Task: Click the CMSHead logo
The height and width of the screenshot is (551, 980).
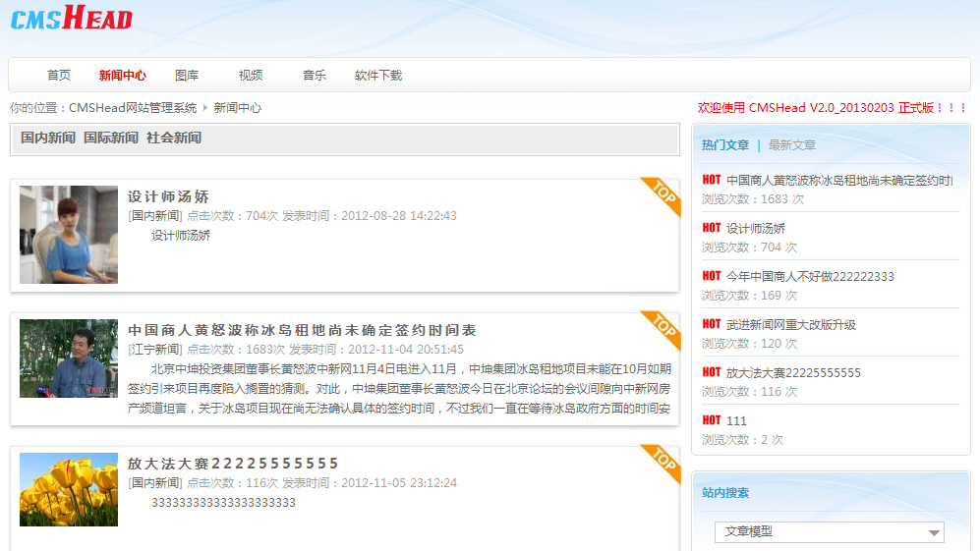Action: click(71, 19)
